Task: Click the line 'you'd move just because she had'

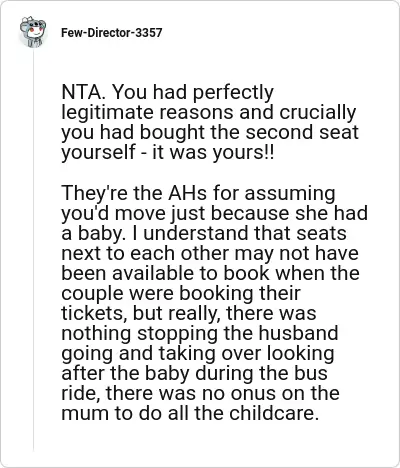Action: click(x=214, y=213)
